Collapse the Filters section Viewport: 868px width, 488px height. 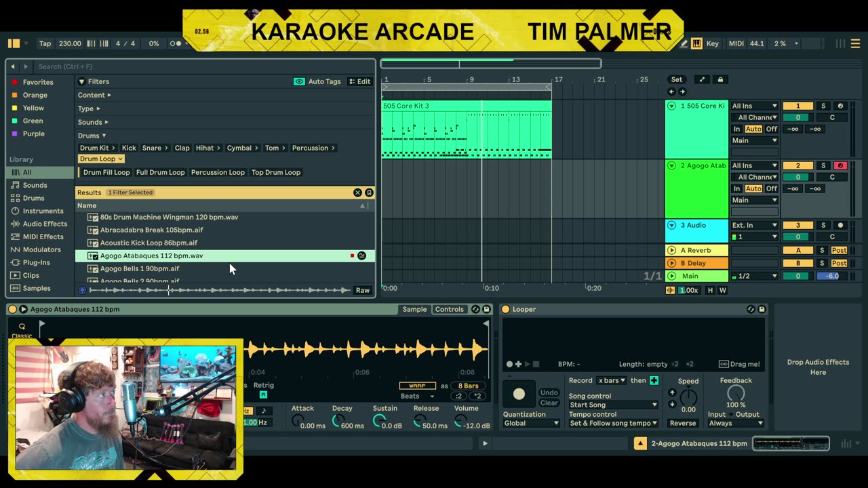(x=81, y=81)
